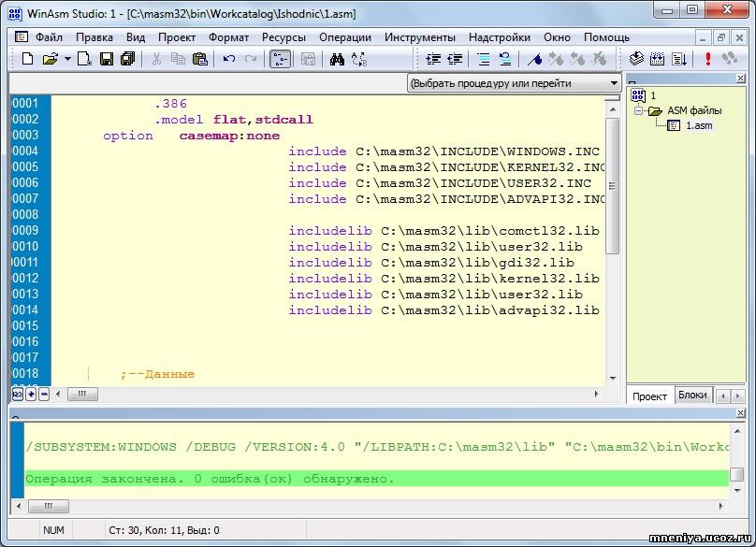756x547 pixels.
Task: Click the add new file icon
Action: coord(84,59)
